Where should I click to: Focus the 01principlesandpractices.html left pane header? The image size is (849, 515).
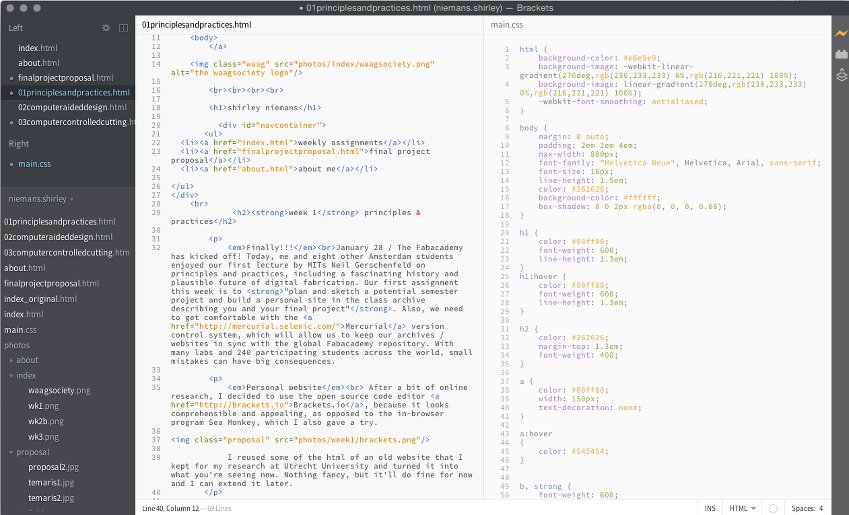point(197,25)
